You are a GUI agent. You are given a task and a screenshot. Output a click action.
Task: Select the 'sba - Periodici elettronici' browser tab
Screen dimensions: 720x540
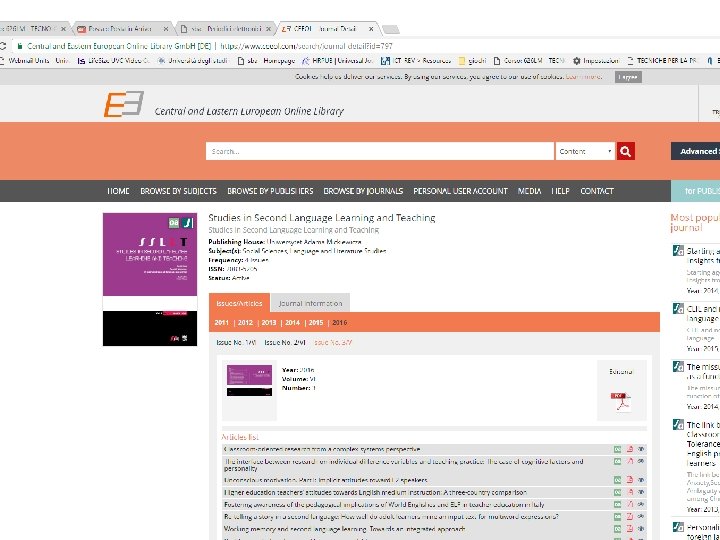point(227,29)
